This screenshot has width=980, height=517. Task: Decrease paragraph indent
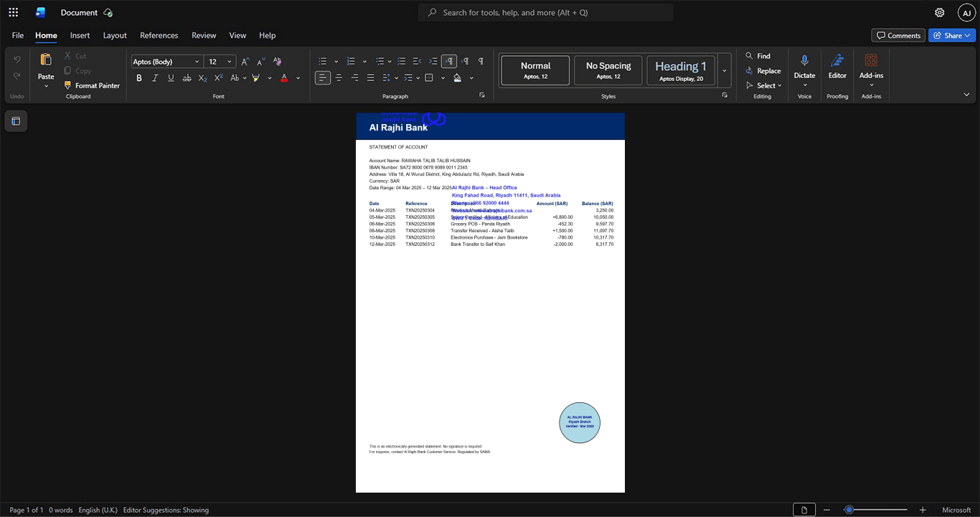pos(418,62)
